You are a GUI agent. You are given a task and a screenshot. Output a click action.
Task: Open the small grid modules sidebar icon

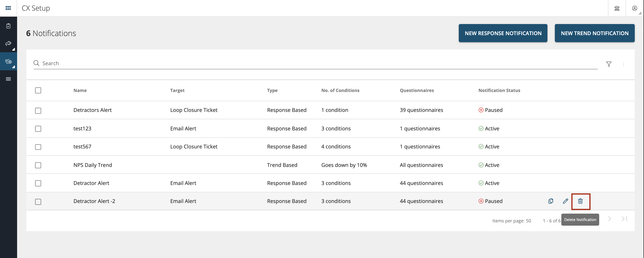point(8,79)
